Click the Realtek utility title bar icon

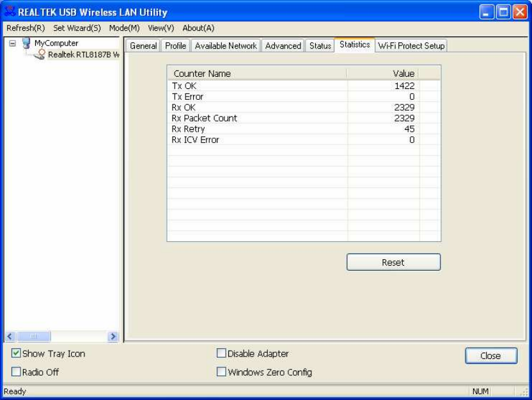(x=10, y=12)
